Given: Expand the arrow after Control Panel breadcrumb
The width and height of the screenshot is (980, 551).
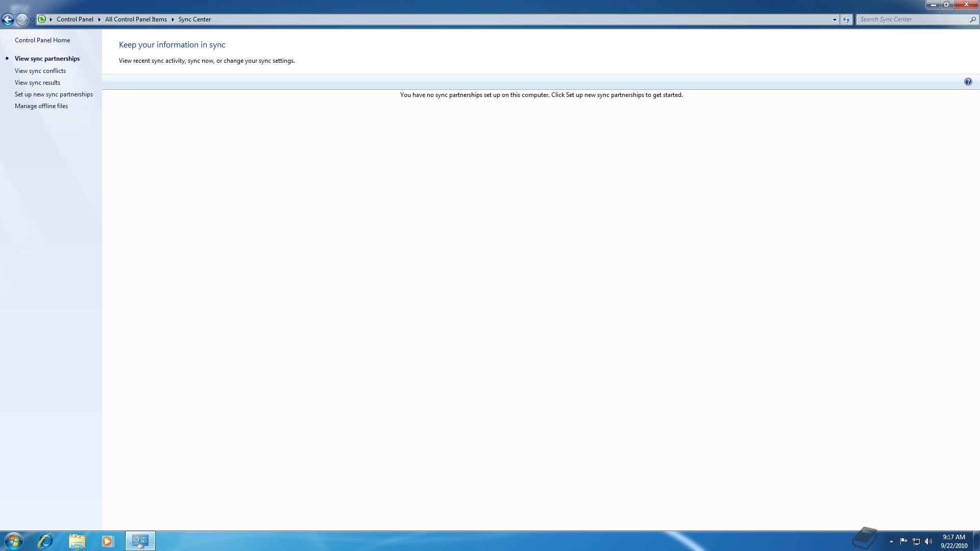Looking at the screenshot, I should point(99,19).
